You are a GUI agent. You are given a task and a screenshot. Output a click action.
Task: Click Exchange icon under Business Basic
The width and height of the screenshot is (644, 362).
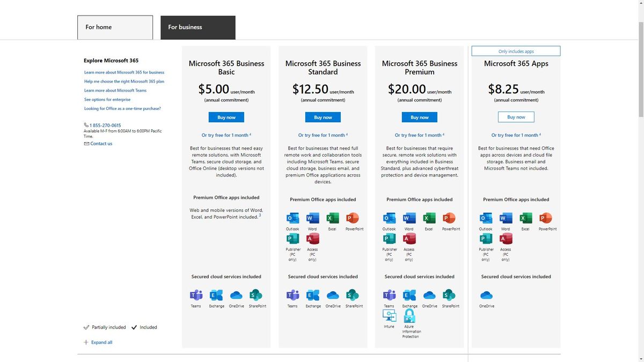pos(216,295)
